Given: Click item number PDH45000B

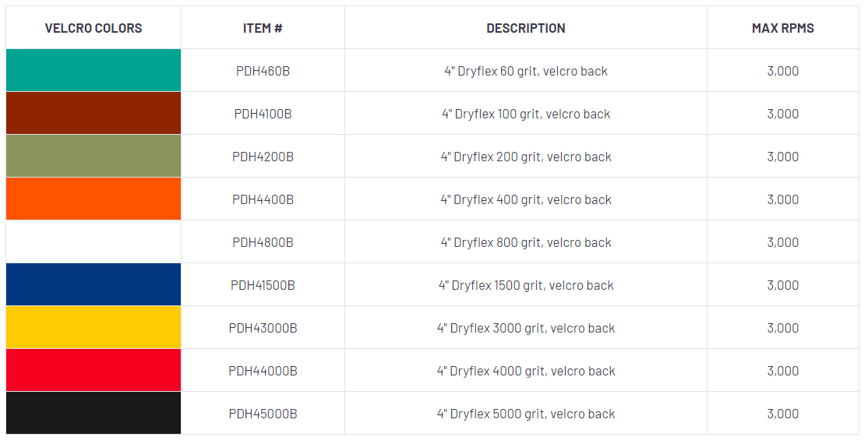Looking at the screenshot, I should coord(263,414).
